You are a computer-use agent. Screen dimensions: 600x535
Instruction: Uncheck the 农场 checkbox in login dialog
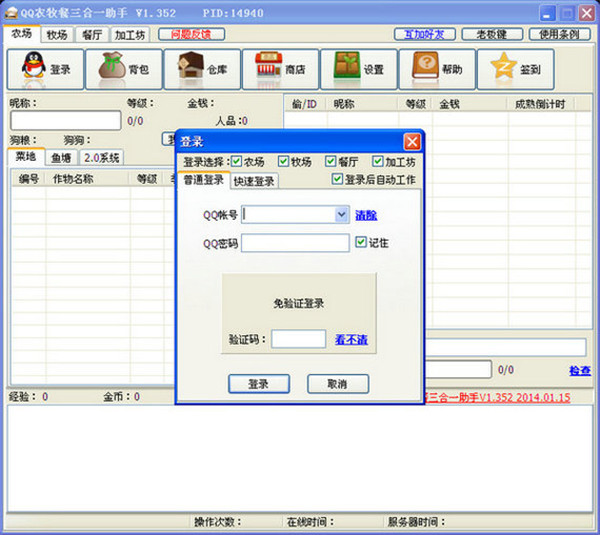click(237, 162)
